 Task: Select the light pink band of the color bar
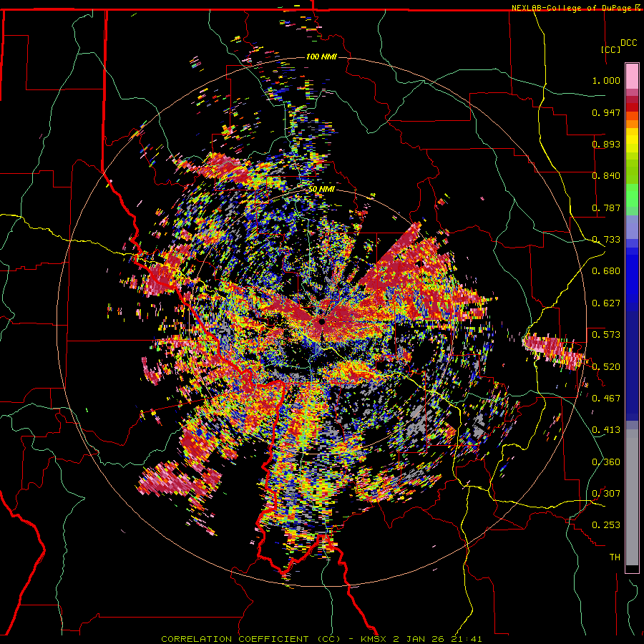click(x=632, y=76)
